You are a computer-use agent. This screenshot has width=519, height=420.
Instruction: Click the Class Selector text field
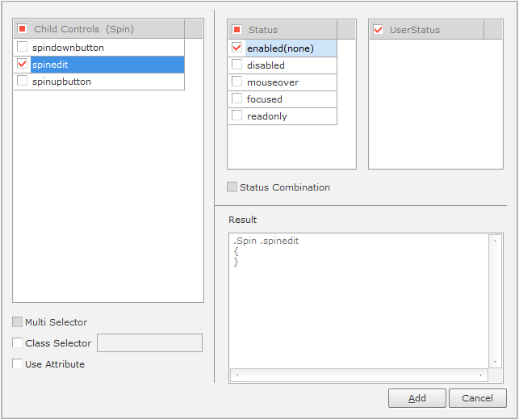(149, 343)
